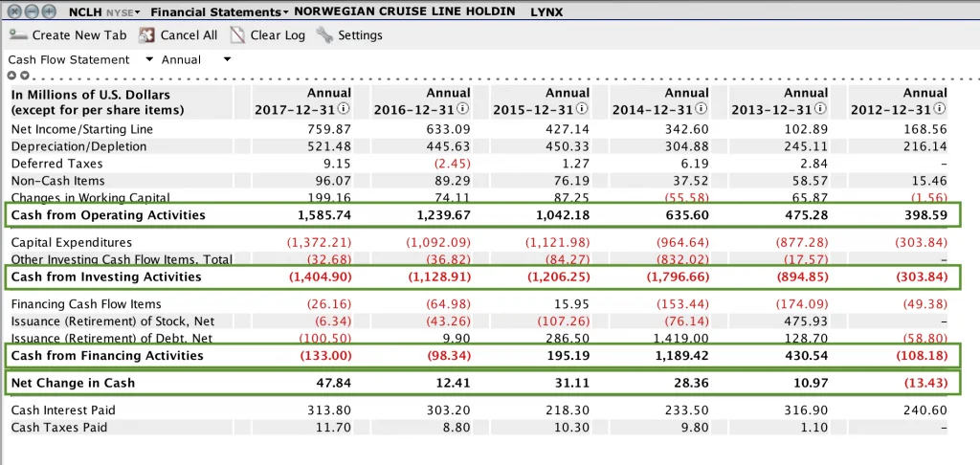Viewport: 980px width, 465px height.
Task: Click info icon next to 2013-12-31
Action: (x=820, y=109)
